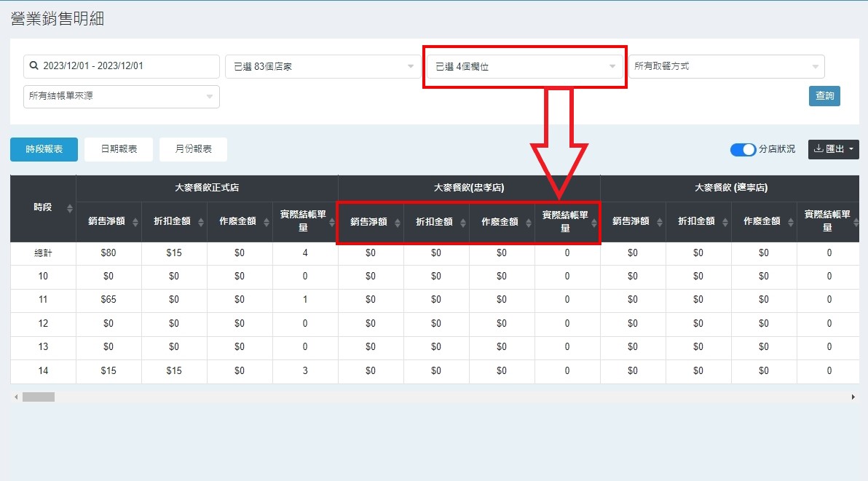Sort 大麥餐飲(忠孝店) 實際結帳單量 column
This screenshot has width=868, height=481.
coord(594,223)
